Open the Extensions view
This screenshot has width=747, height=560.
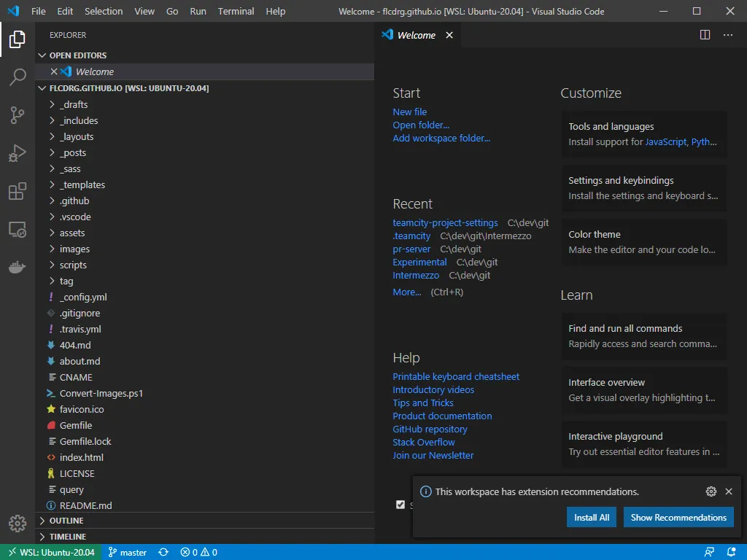[x=17, y=191]
